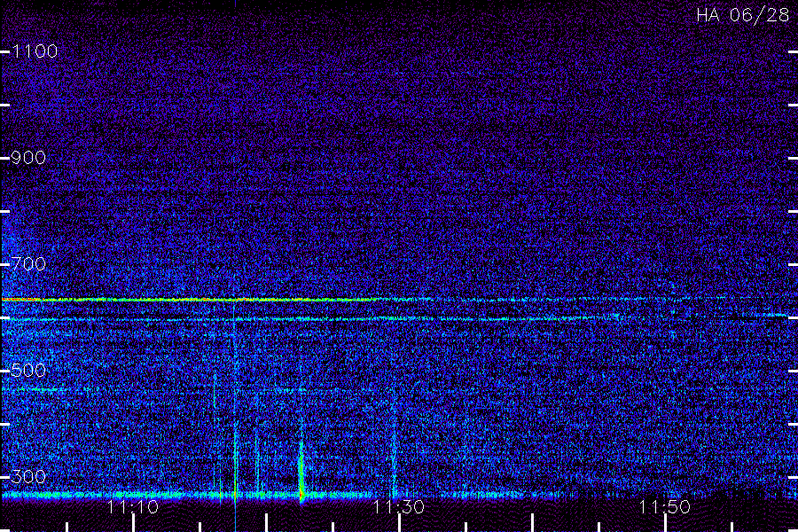This screenshot has width=798, height=532.
Task: Click the tick mark below 11:50
Action: tap(665, 523)
